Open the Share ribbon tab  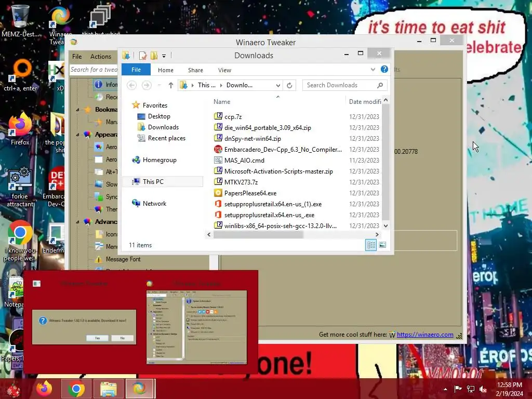(195, 70)
